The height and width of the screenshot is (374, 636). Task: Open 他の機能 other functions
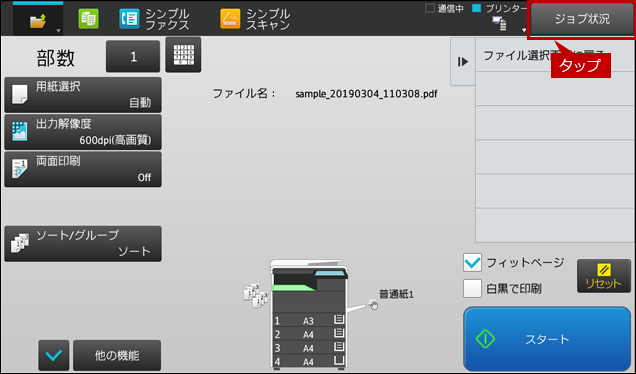click(x=117, y=355)
